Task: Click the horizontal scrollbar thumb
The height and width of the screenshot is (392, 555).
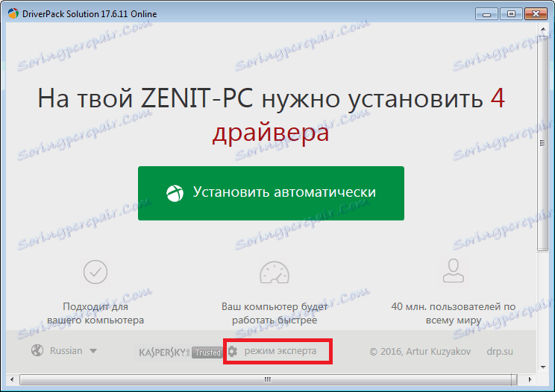Action: 268,379
